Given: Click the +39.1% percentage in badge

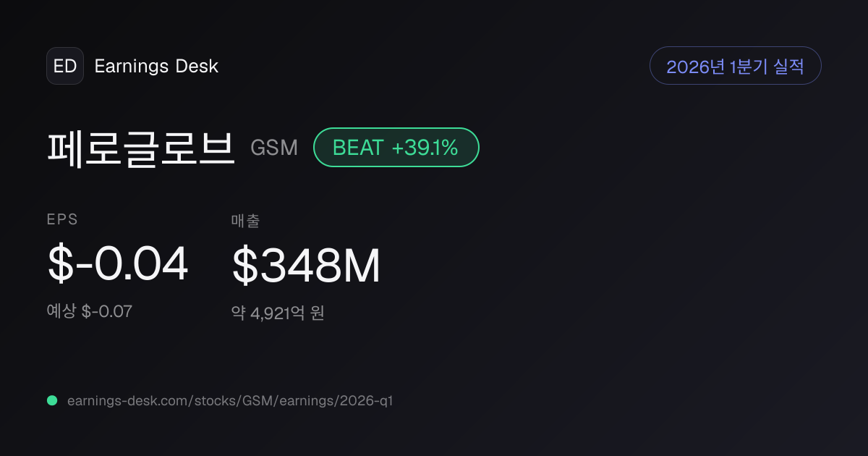Looking at the screenshot, I should [x=425, y=148].
